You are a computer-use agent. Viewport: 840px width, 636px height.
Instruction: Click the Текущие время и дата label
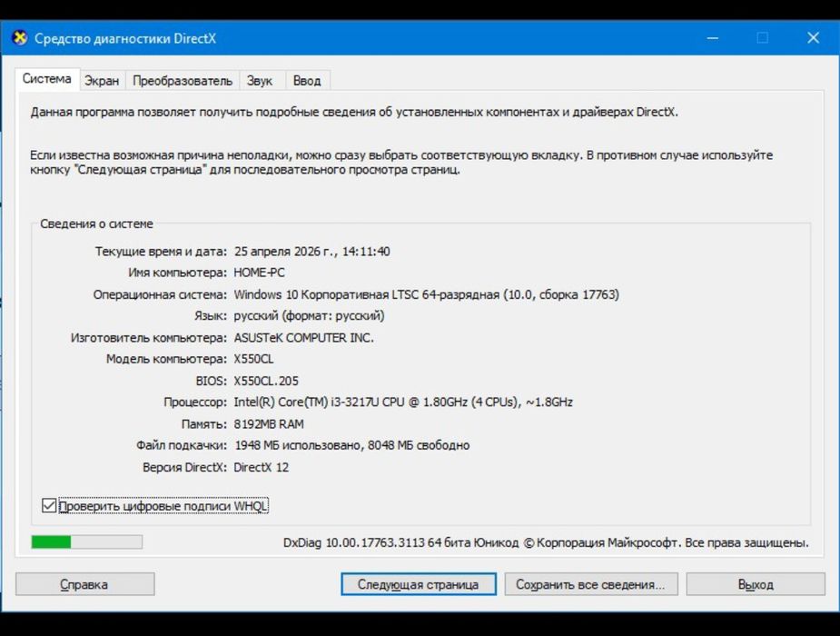161,252
